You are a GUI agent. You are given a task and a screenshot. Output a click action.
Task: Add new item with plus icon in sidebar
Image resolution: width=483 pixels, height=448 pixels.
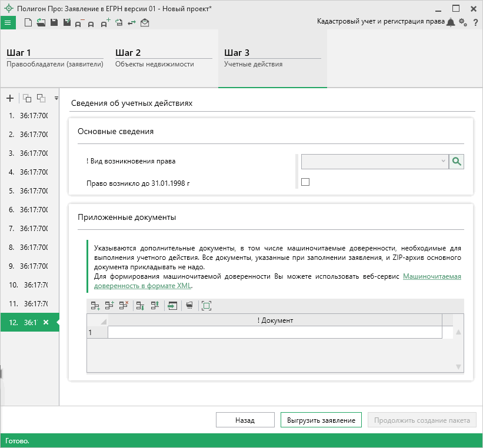pos(9,98)
